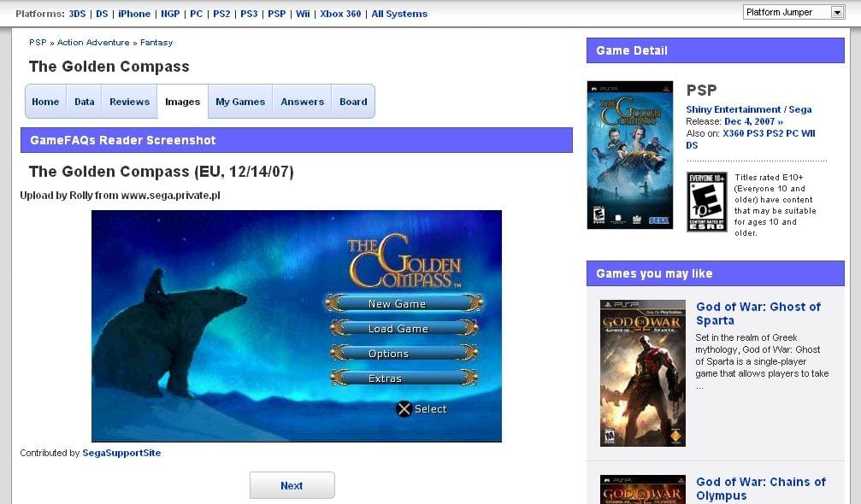861x504 pixels.
Task: Open the Wii platform link
Action: coord(304,14)
